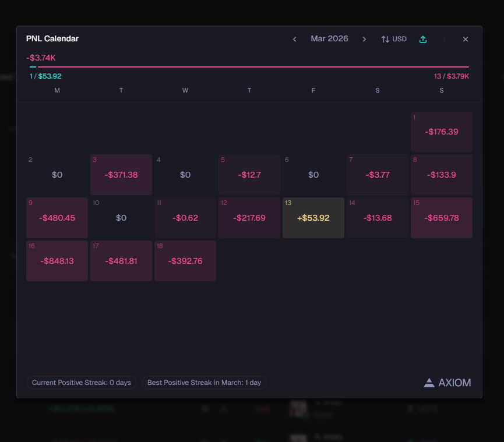The image size is (504, 442).
Task: Click the M weekday column header
Action: pos(57,91)
